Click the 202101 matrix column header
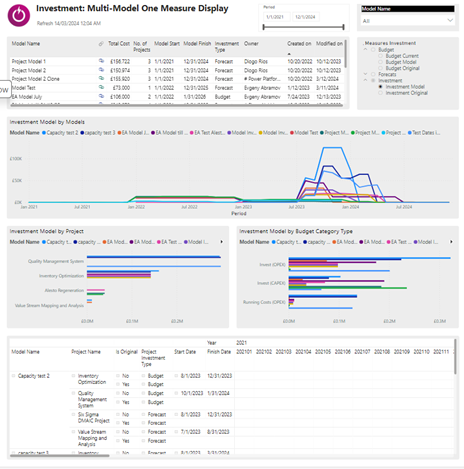The image size is (464, 469). click(244, 352)
